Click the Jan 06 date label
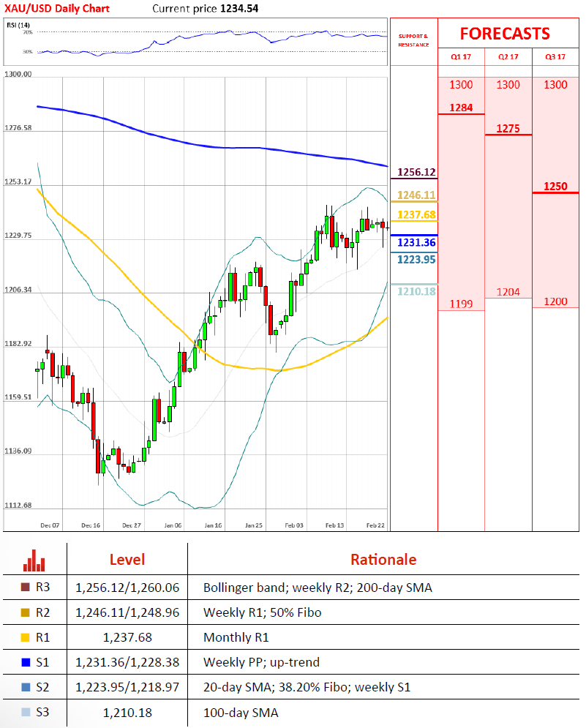 173,525
